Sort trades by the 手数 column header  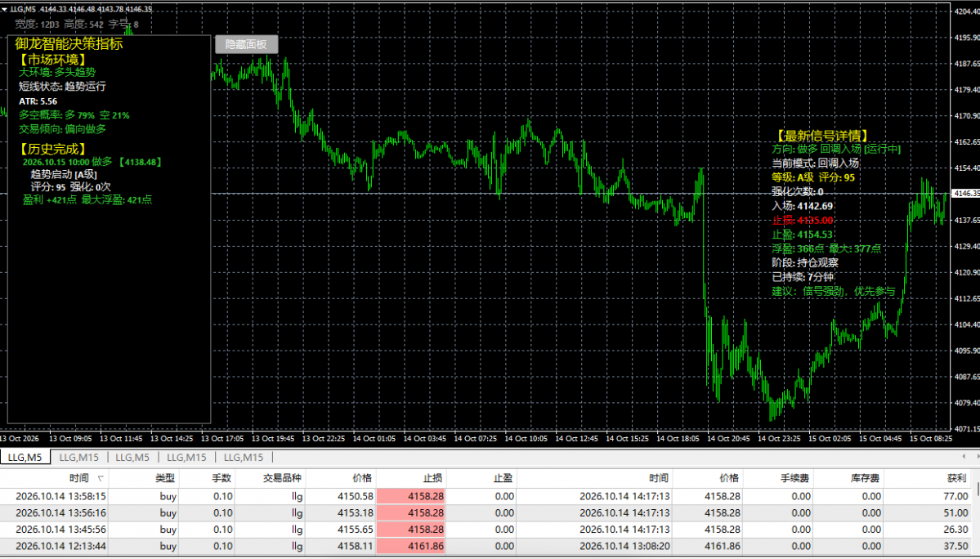[x=222, y=478]
